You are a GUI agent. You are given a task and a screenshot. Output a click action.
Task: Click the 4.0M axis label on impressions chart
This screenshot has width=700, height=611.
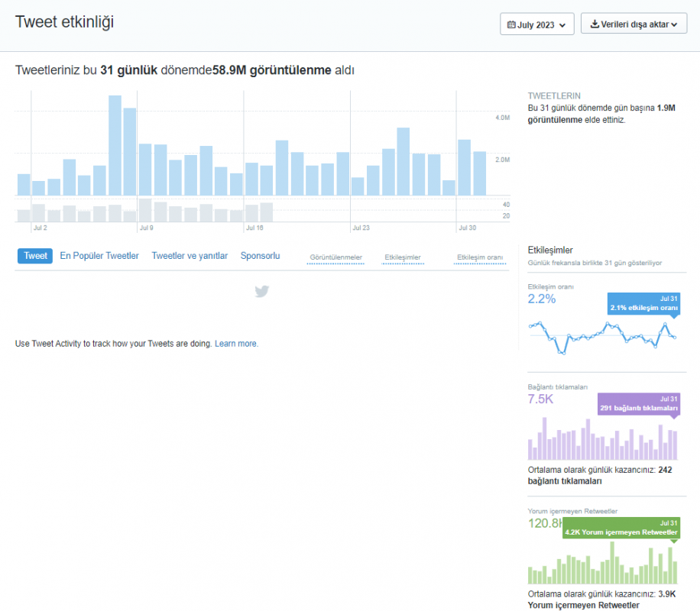[x=502, y=118]
